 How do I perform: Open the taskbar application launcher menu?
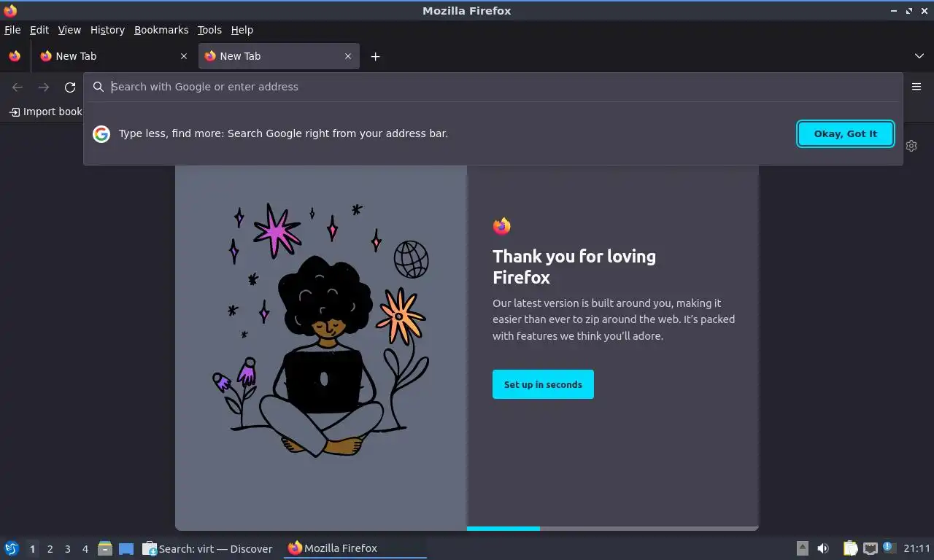[12, 548]
